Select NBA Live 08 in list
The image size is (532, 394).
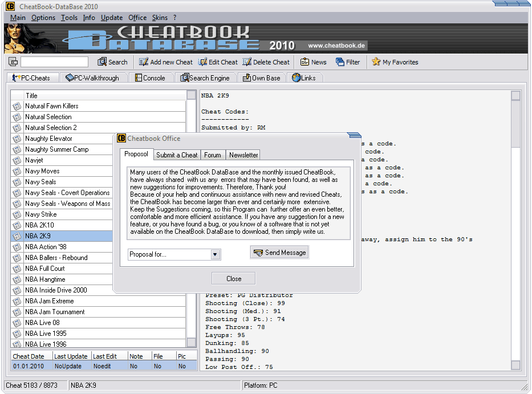[42, 323]
